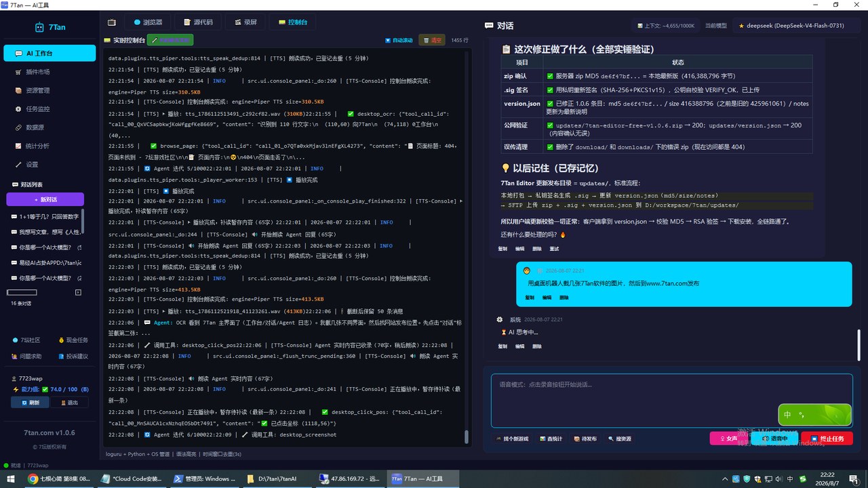868x488 pixels.
Task: Click the 设置 pencil icon
Action: click(19, 164)
